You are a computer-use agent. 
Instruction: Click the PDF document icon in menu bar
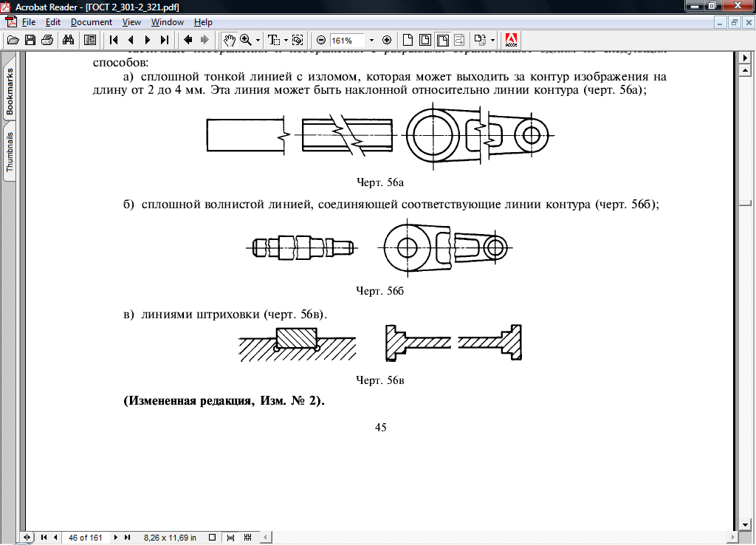click(10, 22)
